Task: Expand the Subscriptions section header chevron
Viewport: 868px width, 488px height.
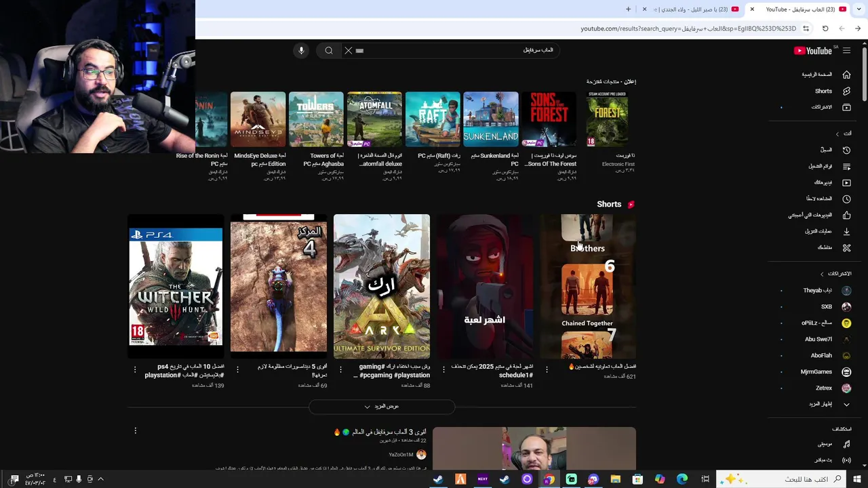Action: (x=822, y=274)
